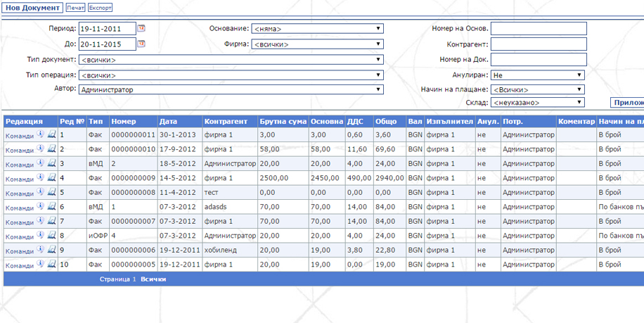Click the Печат button
This screenshot has width=644, height=323.
(x=75, y=8)
